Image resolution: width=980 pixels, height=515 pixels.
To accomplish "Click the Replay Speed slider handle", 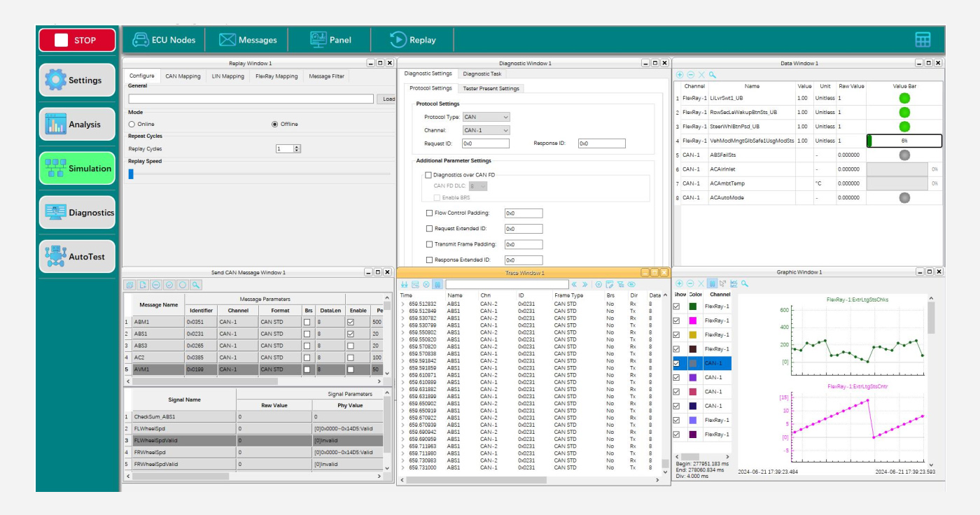I will point(131,174).
